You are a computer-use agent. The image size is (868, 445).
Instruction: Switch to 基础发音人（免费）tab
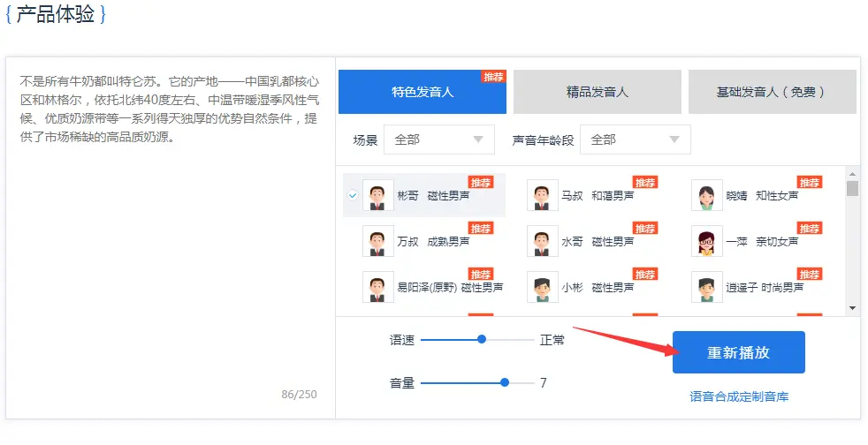[773, 92]
